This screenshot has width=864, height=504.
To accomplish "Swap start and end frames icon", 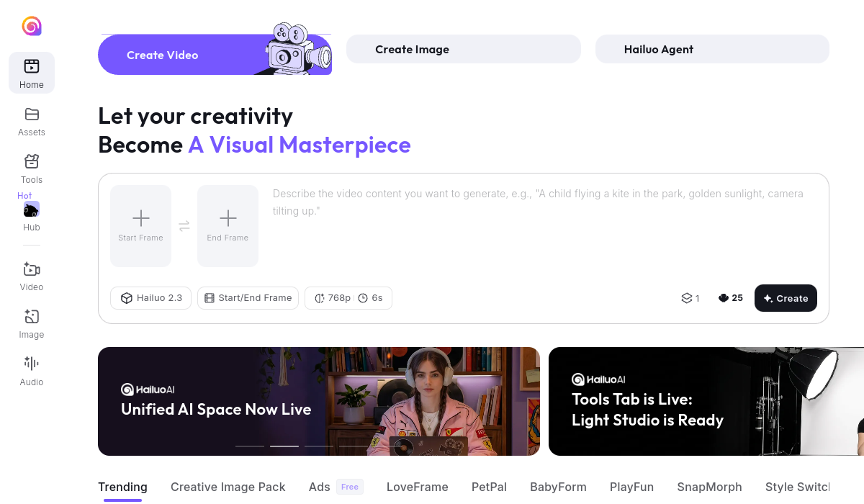I will 184,226.
